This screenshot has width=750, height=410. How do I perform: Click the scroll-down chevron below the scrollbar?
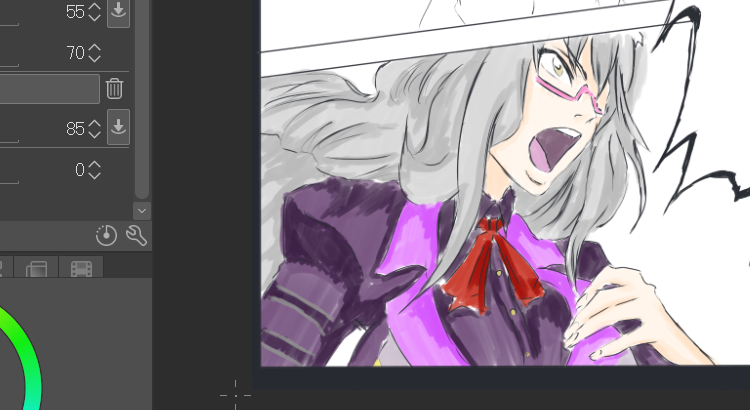coord(142,211)
